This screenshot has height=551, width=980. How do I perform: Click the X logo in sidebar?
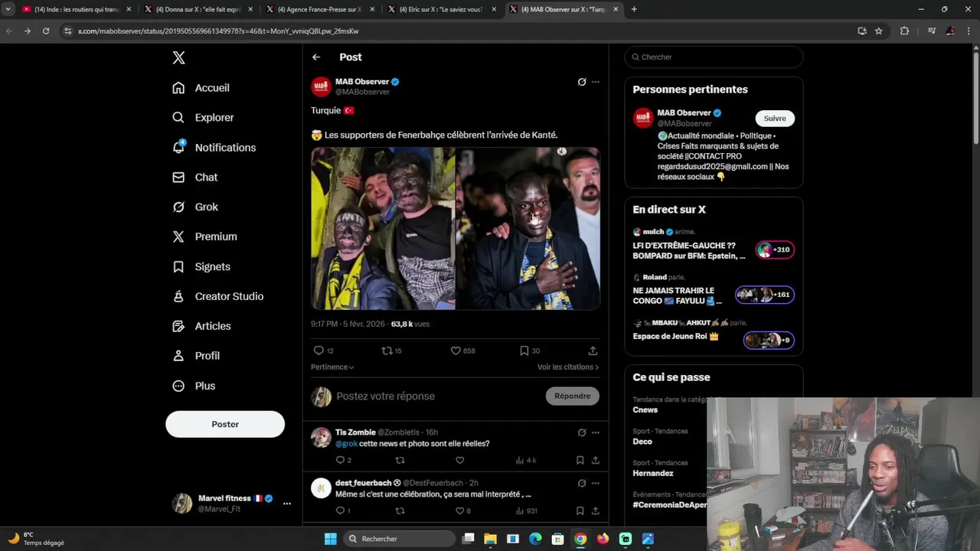[x=178, y=58]
